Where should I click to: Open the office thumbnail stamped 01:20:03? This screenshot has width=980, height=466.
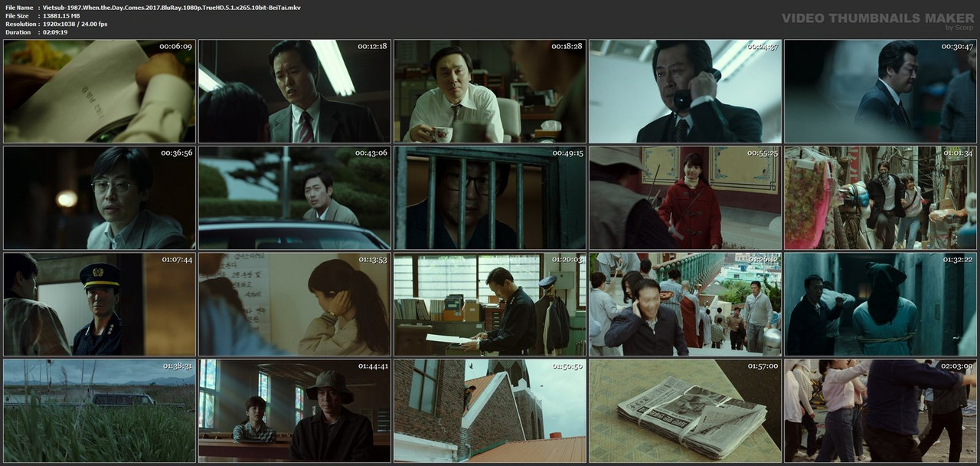490,305
